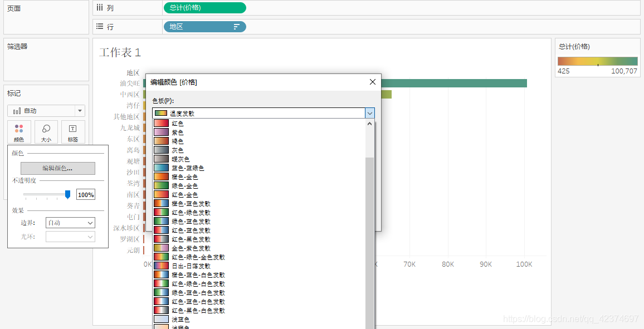Click the 编辑颜色... button

(x=58, y=168)
